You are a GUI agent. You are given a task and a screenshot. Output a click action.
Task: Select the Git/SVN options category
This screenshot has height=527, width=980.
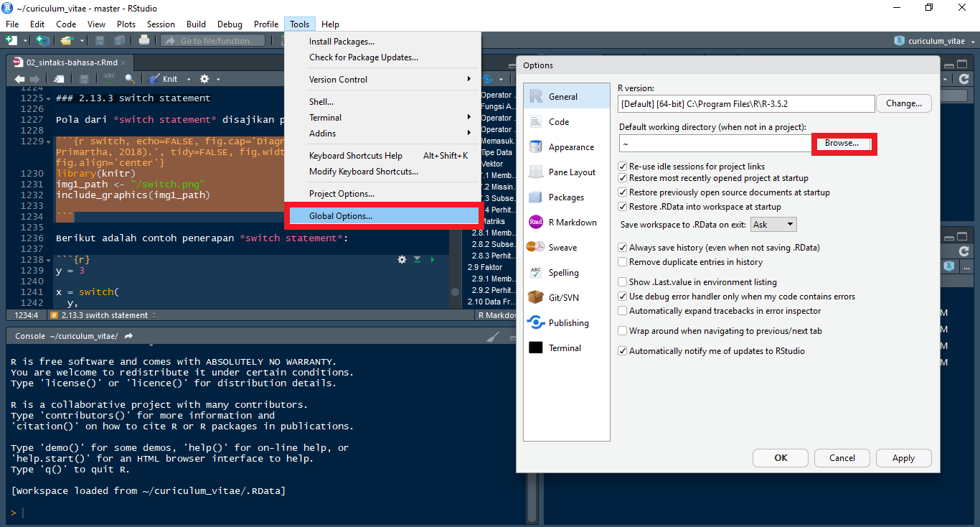[563, 298]
